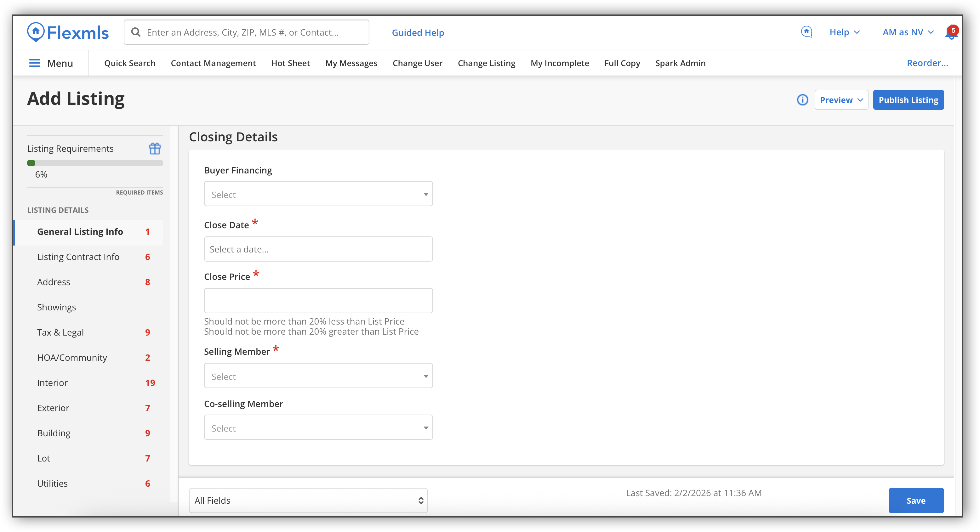Click the hamburger Menu icon
This screenshot has height=532, width=980.
[x=35, y=63]
